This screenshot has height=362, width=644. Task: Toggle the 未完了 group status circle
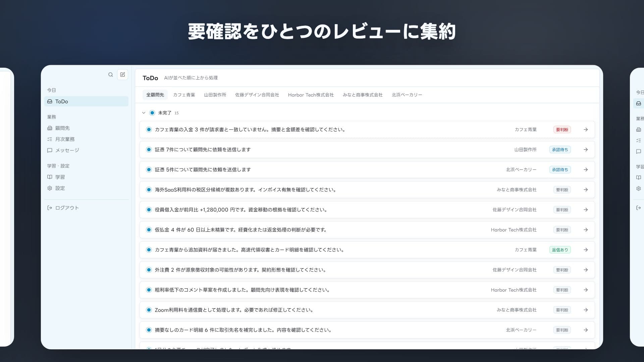(152, 113)
